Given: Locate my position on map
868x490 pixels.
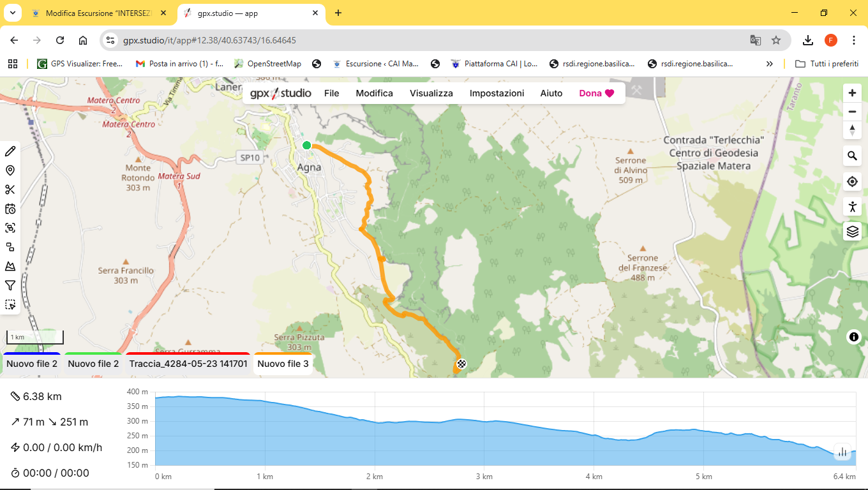Looking at the screenshot, I should (852, 182).
